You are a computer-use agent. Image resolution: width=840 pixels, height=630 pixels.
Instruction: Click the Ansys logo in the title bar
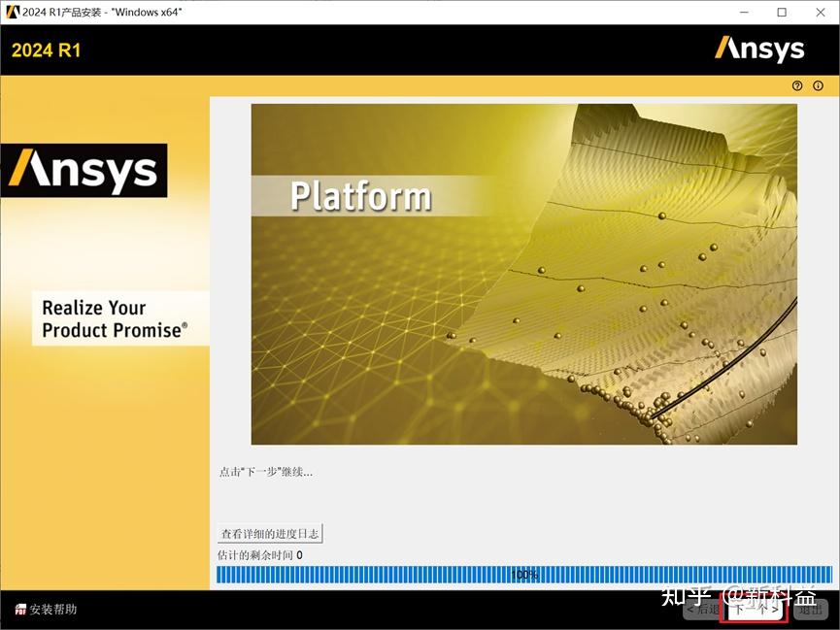pyautogui.click(x=760, y=49)
